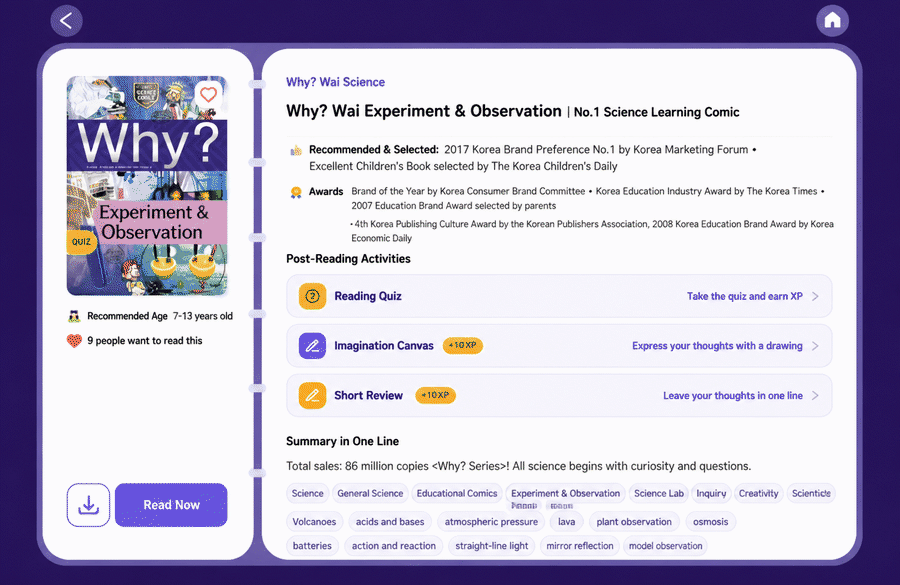This screenshot has height=585, width=900.
Task: Select the Educational Comics tag
Action: (x=457, y=493)
